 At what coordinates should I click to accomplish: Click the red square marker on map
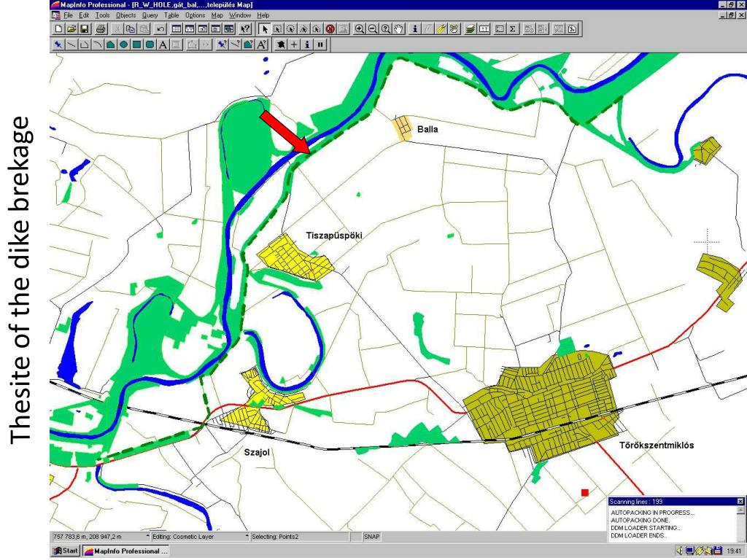tap(584, 492)
